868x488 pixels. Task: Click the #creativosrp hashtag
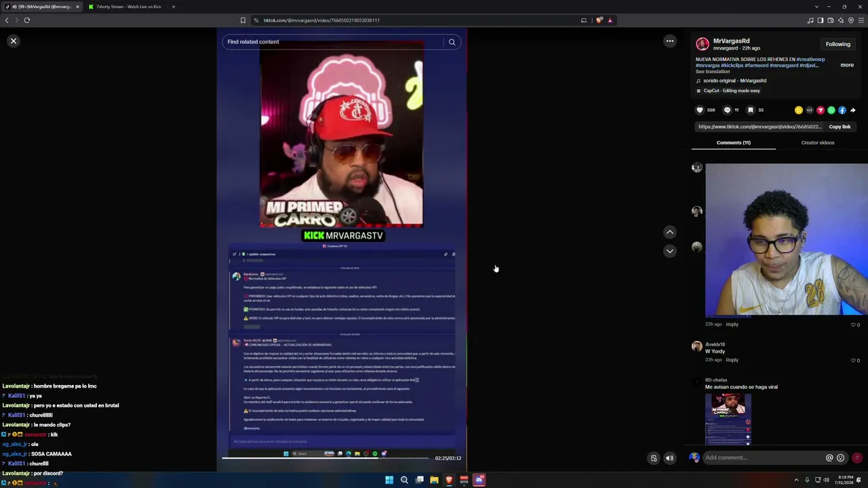click(x=811, y=60)
